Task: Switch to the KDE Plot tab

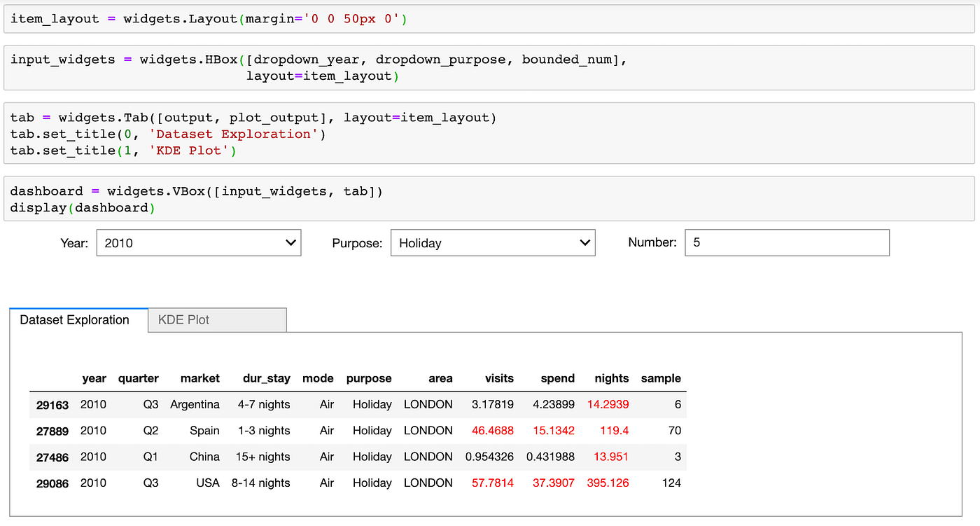Action: point(183,319)
